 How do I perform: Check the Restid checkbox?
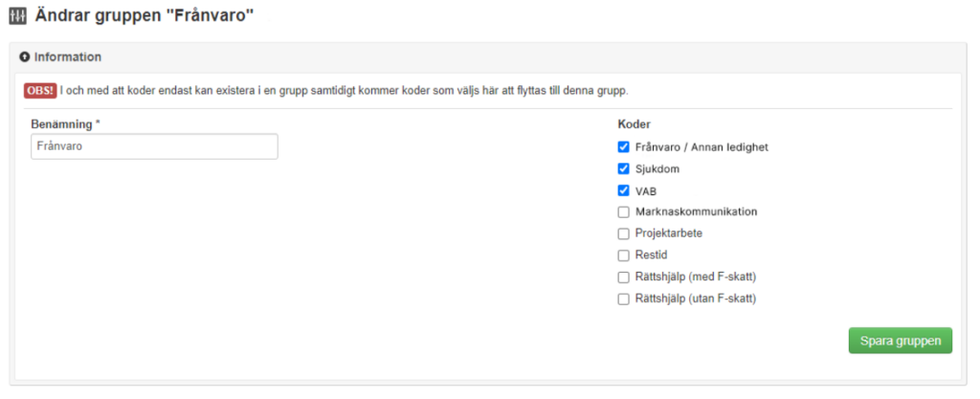(624, 255)
